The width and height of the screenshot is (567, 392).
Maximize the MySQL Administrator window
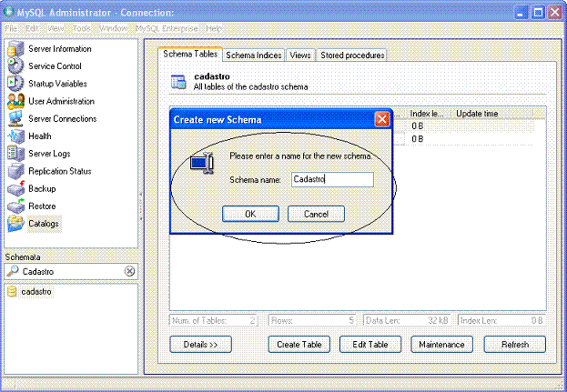(538, 13)
